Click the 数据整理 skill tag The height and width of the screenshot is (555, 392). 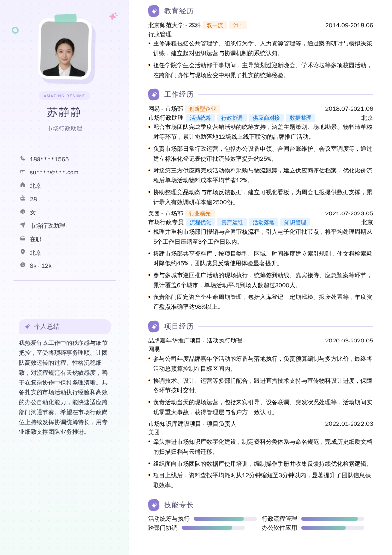pos(301,118)
